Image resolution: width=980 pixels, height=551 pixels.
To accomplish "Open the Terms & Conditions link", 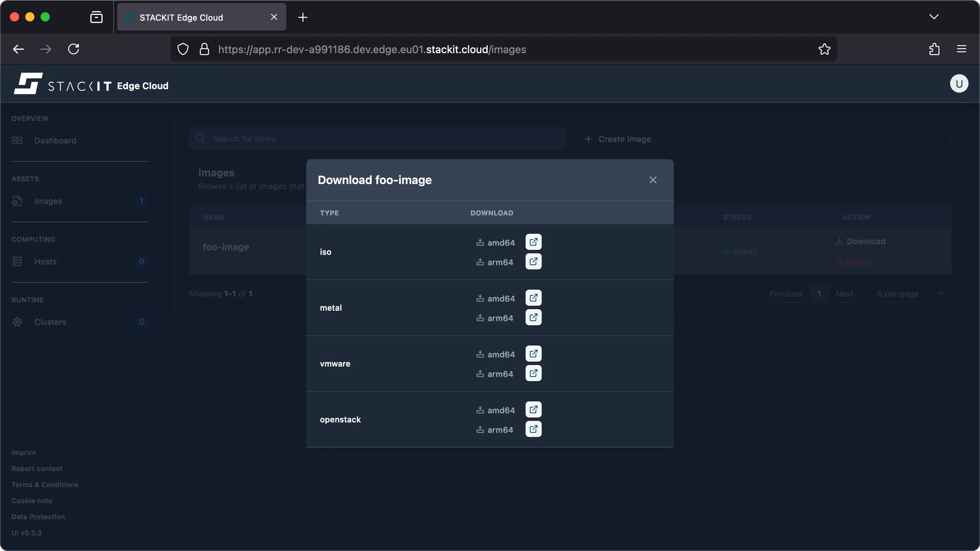I will tap(44, 484).
